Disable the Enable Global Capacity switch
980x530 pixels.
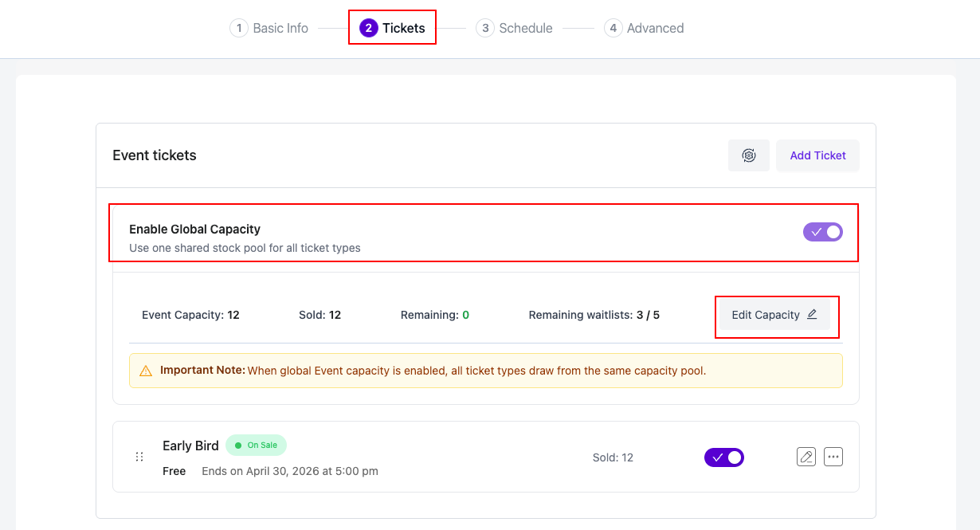[822, 232]
